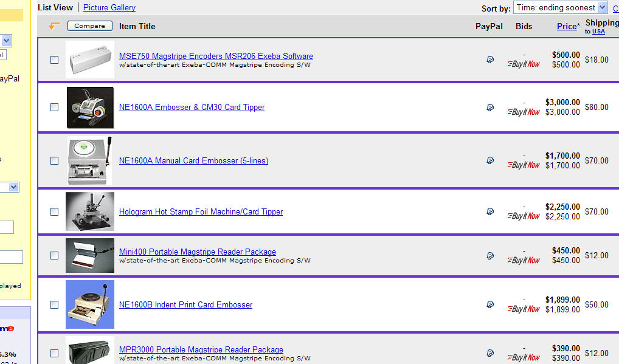The image size is (619, 364).
Task: Tick the Mini400 Portable Magstripe Reader checkbox
Action: tap(55, 256)
